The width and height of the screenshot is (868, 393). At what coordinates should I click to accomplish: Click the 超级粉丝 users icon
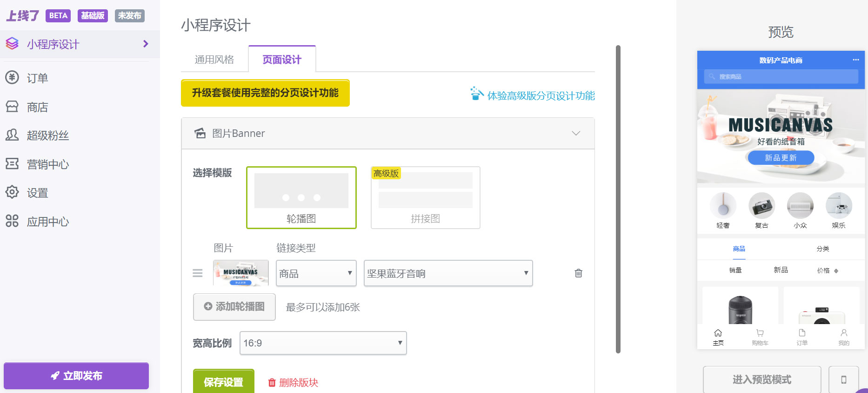pos(12,135)
